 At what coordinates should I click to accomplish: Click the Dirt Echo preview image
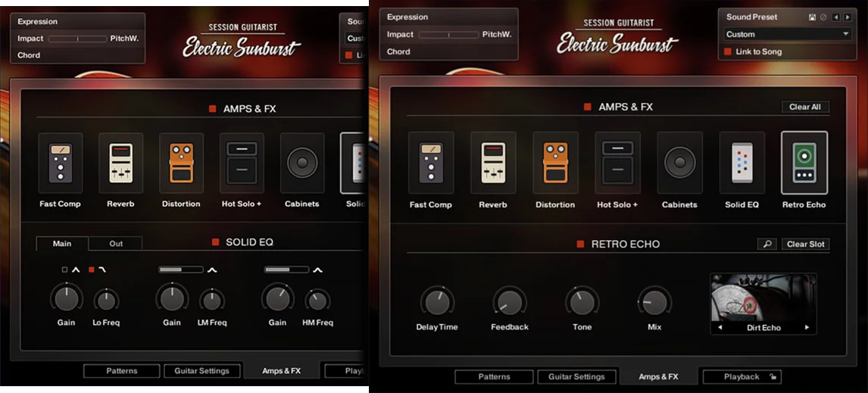[x=763, y=298]
